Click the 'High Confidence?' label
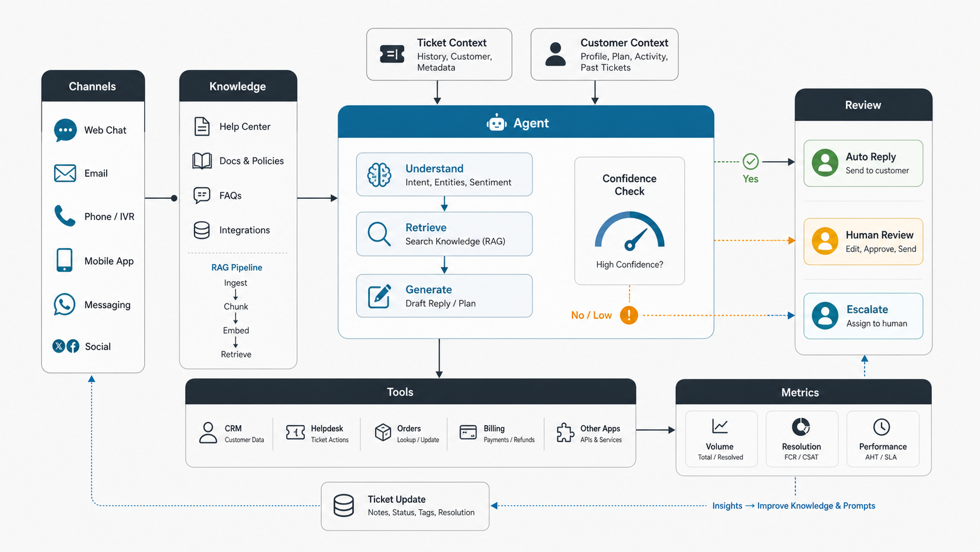The width and height of the screenshot is (980, 552). tap(629, 265)
